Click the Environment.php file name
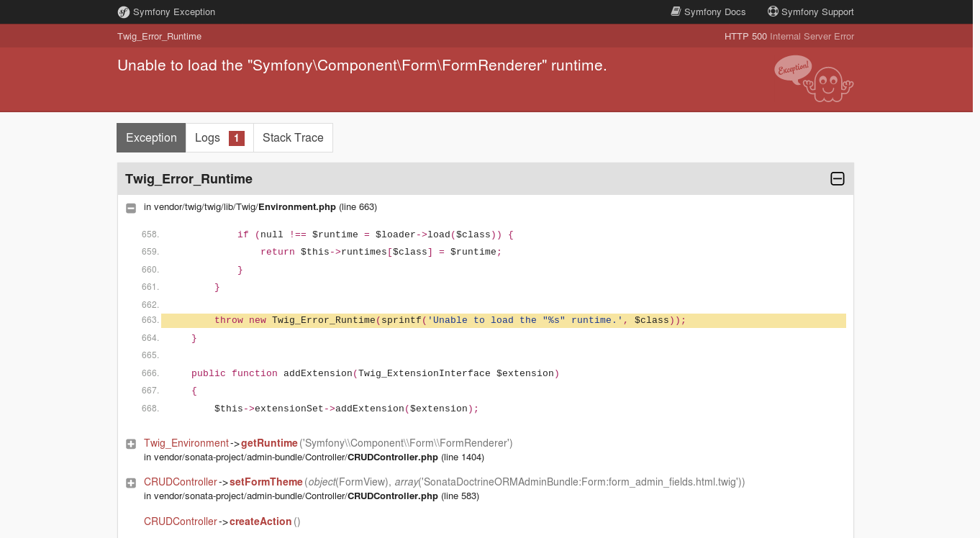980x538 pixels. (297, 207)
